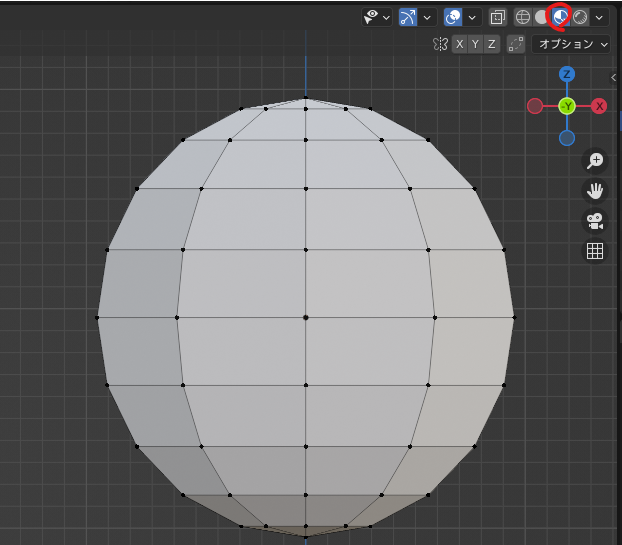Click the zoom view magnifier icon
The width and height of the screenshot is (622, 545).
pos(595,161)
